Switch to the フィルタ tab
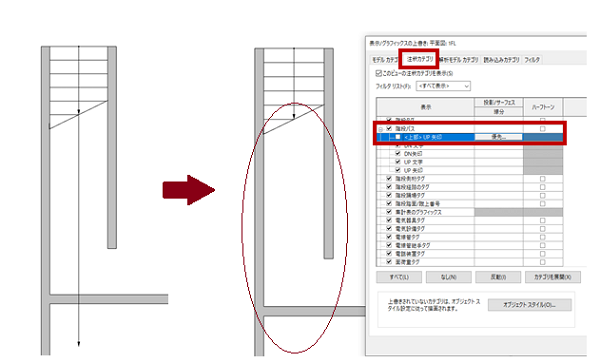This screenshot has width=600, height=363. click(x=532, y=60)
